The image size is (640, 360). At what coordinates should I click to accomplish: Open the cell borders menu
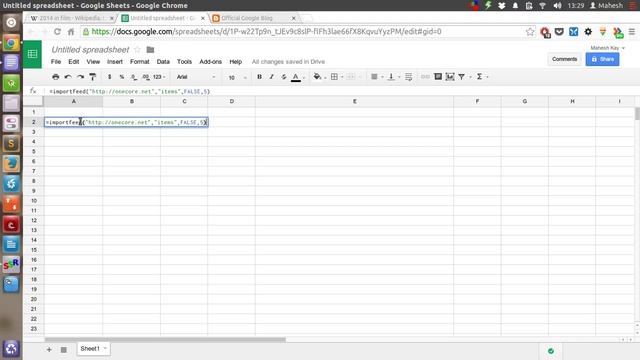coord(334,77)
